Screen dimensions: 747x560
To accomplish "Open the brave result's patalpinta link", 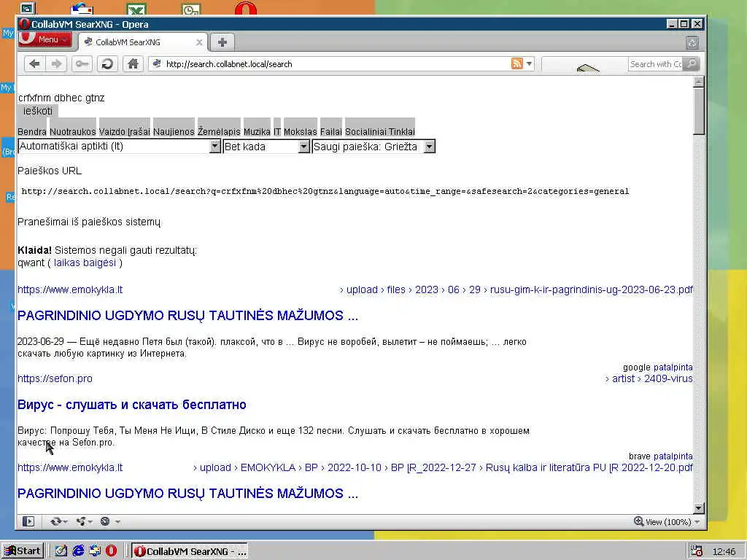I will point(673,456).
